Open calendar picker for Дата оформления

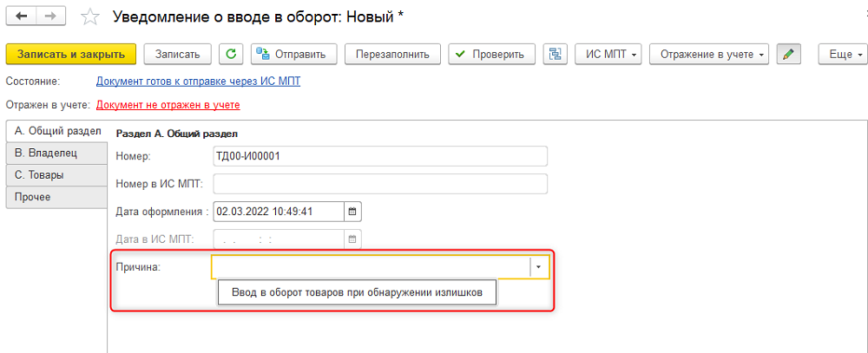pos(352,211)
